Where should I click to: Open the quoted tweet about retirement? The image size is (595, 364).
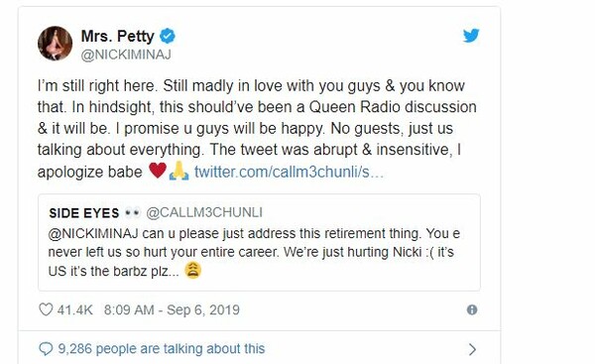(259, 243)
